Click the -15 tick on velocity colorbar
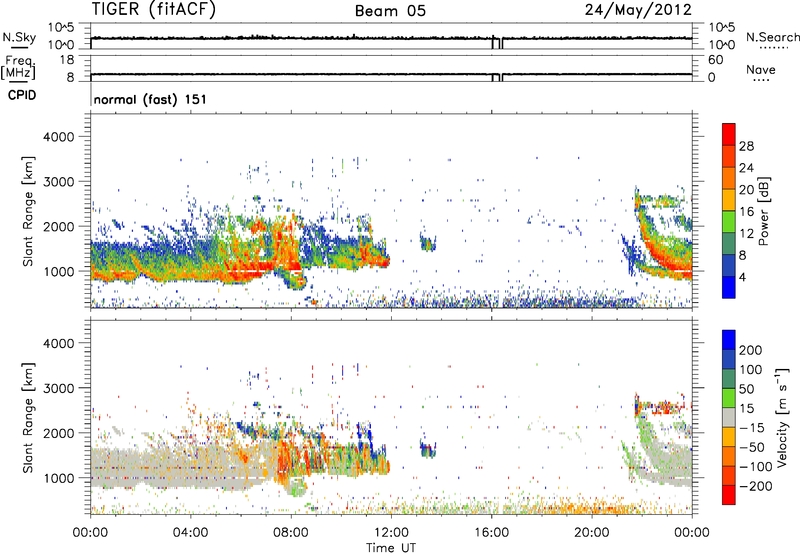 tap(751, 427)
